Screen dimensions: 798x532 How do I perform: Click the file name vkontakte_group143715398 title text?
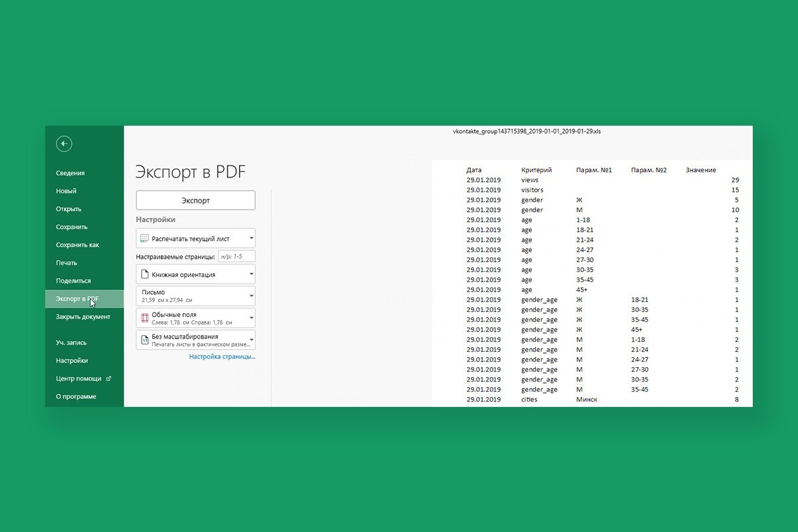click(527, 132)
